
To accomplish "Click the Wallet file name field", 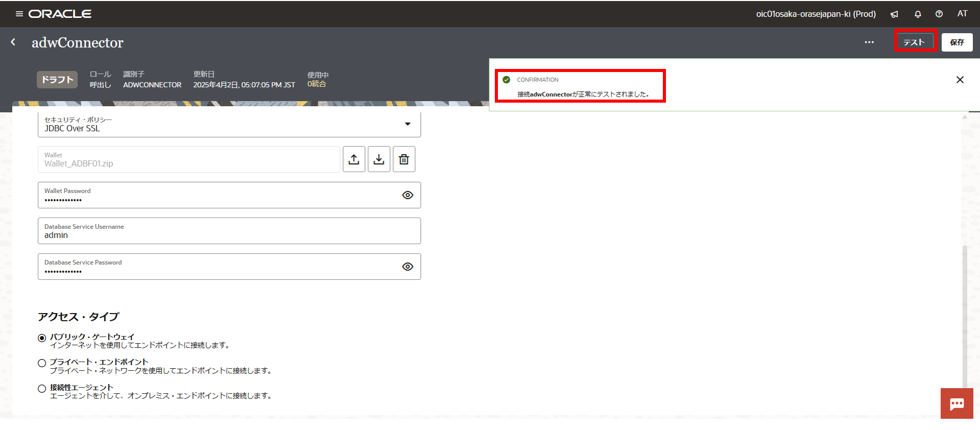I will 189,159.
